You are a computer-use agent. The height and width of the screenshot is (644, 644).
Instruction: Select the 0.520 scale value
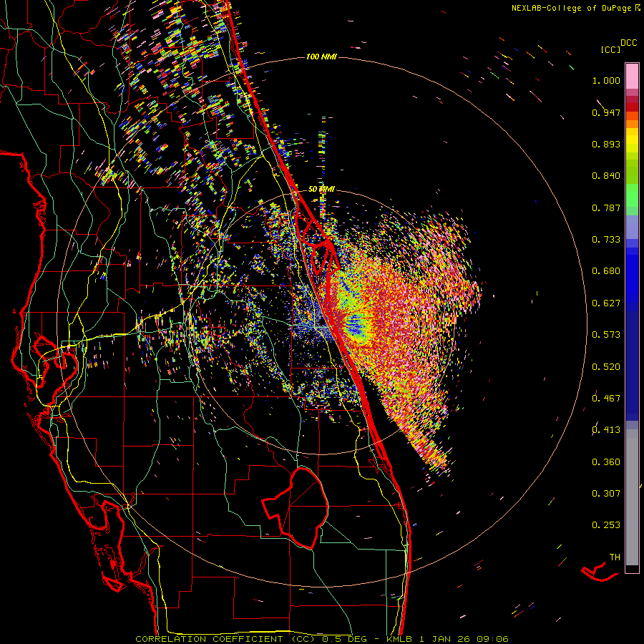(606, 367)
